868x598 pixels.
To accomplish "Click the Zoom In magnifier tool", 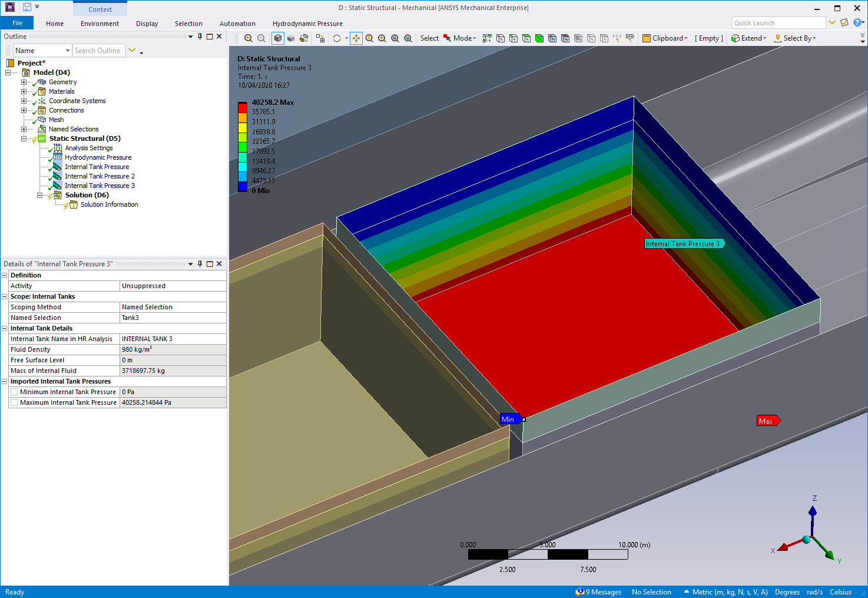I will pos(382,38).
